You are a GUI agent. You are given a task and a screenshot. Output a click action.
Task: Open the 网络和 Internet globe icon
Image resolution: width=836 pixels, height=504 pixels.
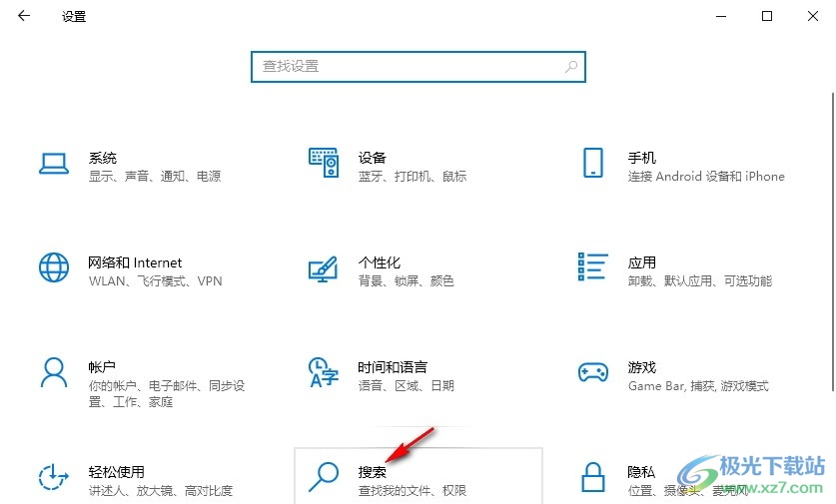pyautogui.click(x=54, y=267)
